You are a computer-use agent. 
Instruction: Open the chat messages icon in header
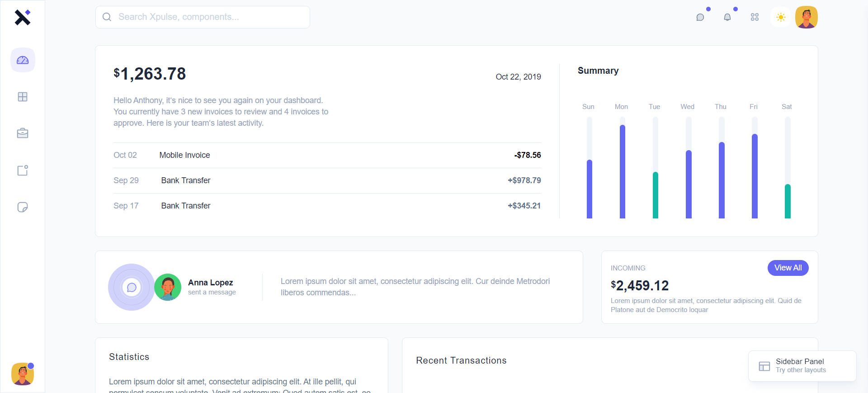point(700,17)
